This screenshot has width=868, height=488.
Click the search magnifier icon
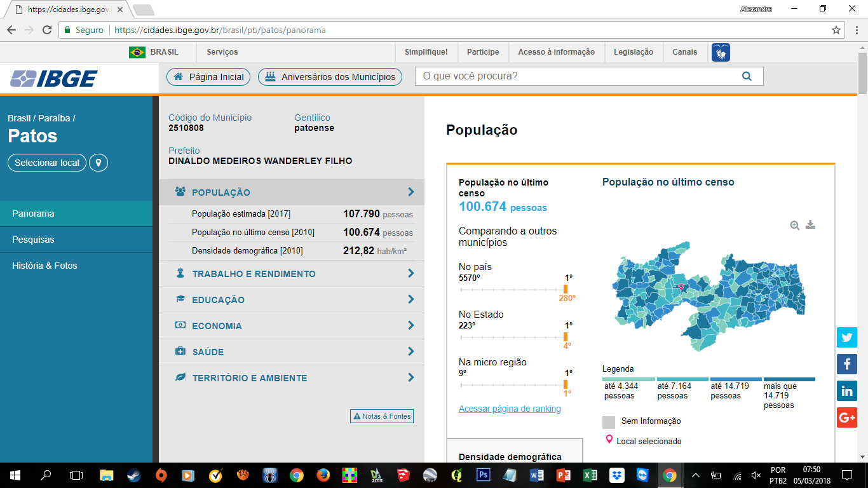coord(747,76)
